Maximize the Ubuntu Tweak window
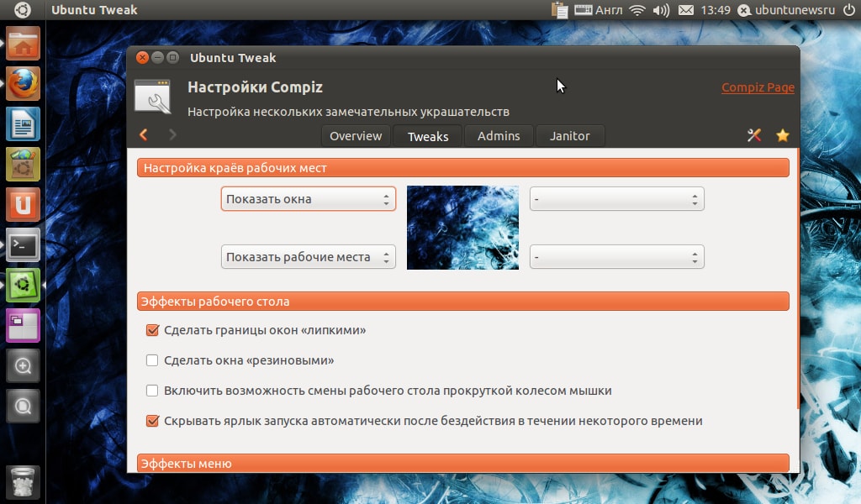 173,58
